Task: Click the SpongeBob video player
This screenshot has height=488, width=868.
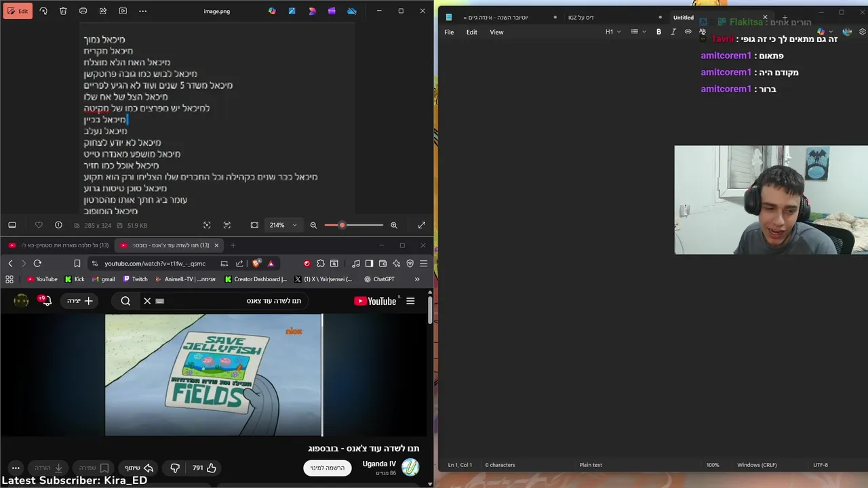Action: (214, 375)
